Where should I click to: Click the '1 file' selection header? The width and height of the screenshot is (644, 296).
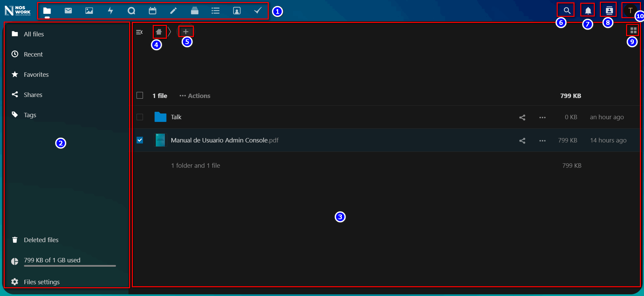click(x=160, y=96)
